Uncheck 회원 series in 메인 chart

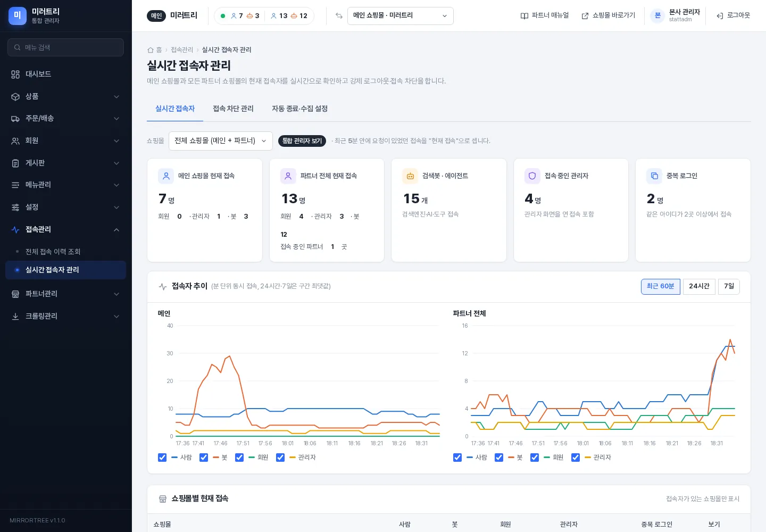239,458
